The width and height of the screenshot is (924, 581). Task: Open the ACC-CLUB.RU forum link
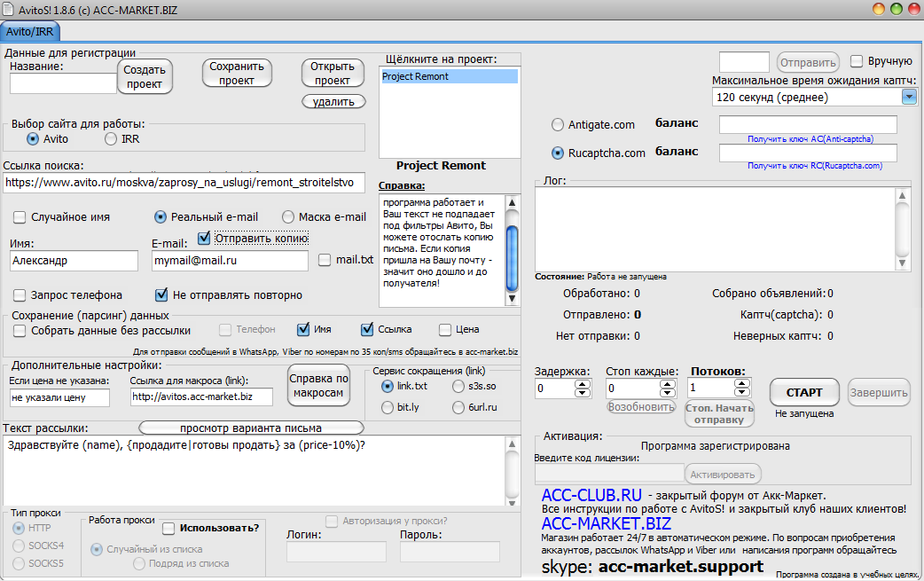(591, 495)
